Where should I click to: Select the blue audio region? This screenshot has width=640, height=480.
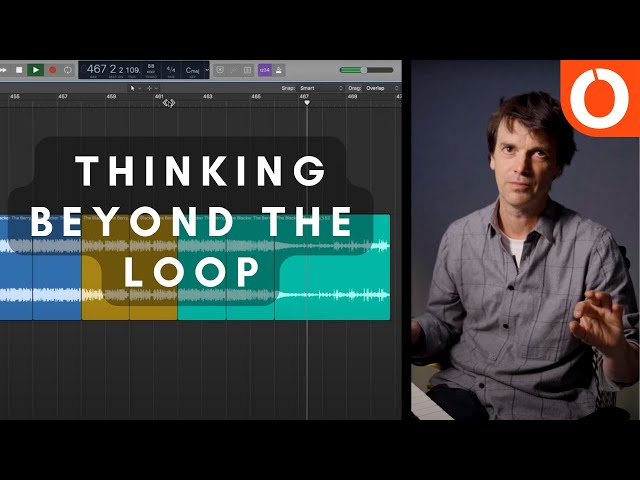[40, 267]
